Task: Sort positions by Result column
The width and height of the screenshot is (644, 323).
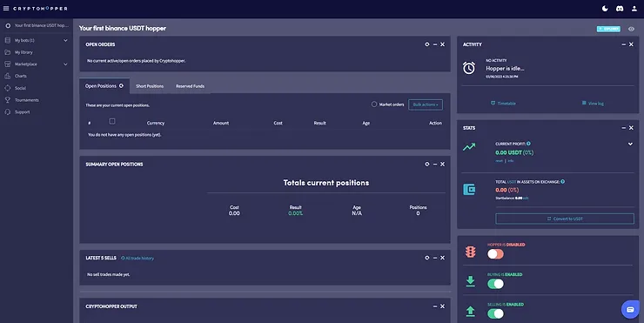Action: 320,123
